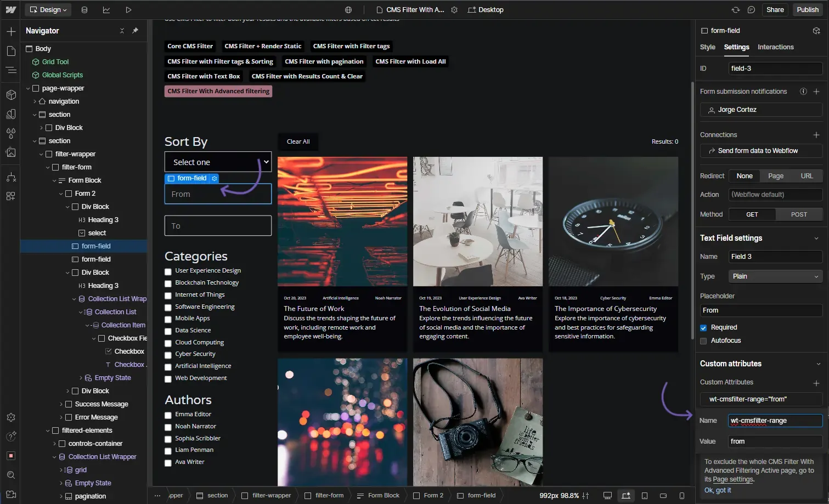Set form Method to POST

[x=799, y=214]
